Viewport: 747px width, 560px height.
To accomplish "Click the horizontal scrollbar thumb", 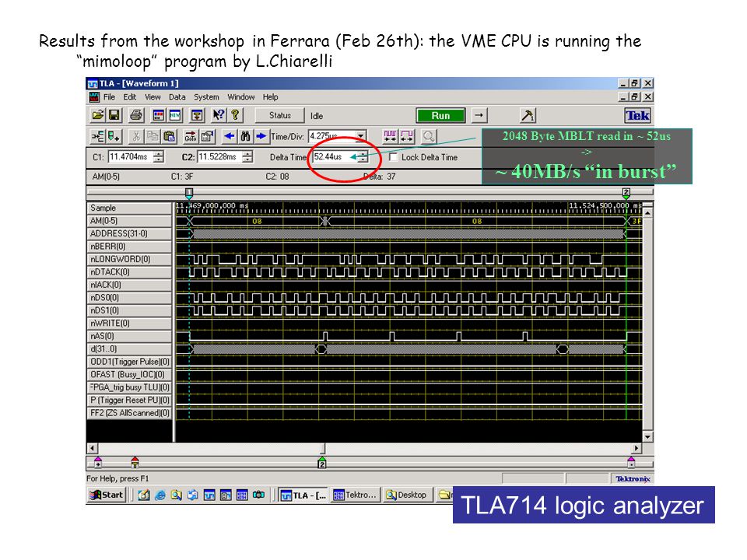I will (x=322, y=448).
